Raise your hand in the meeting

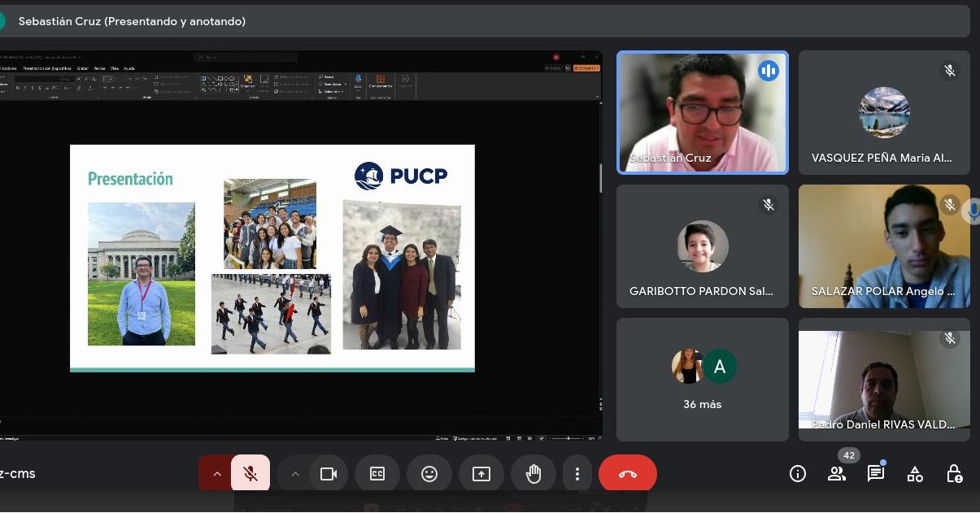click(534, 474)
